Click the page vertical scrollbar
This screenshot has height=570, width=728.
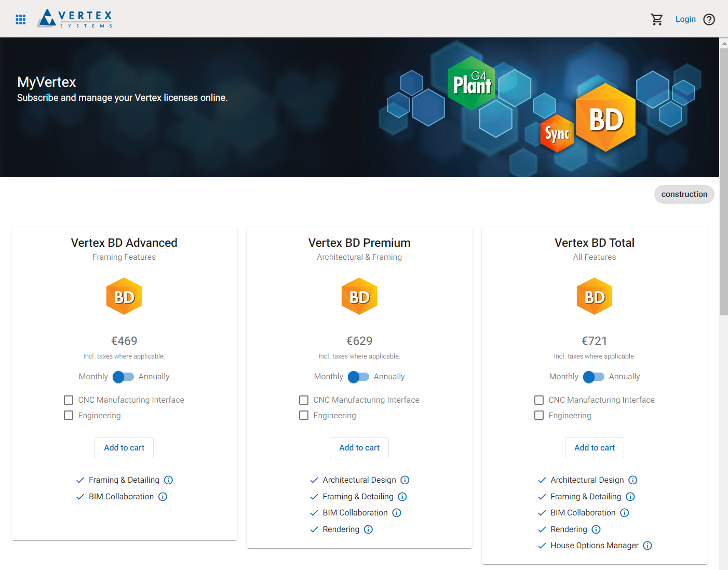723,182
